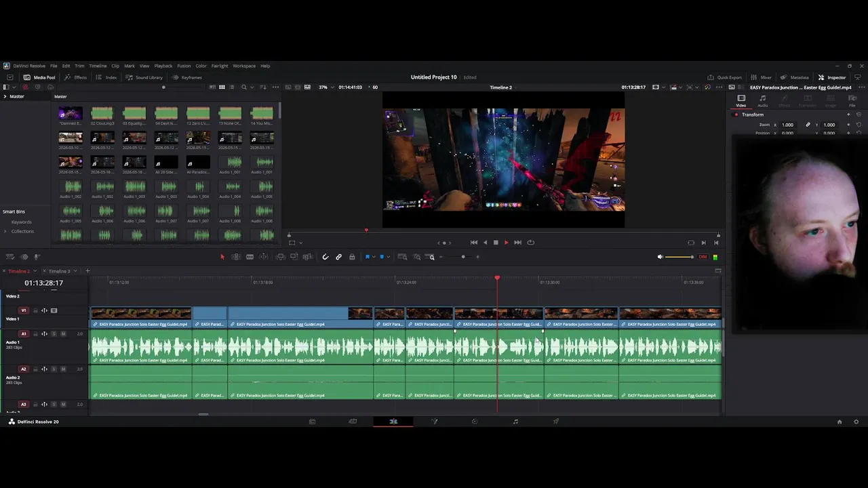Add a new timeline tab with plus
This screenshot has height=488, width=868.
click(x=87, y=271)
